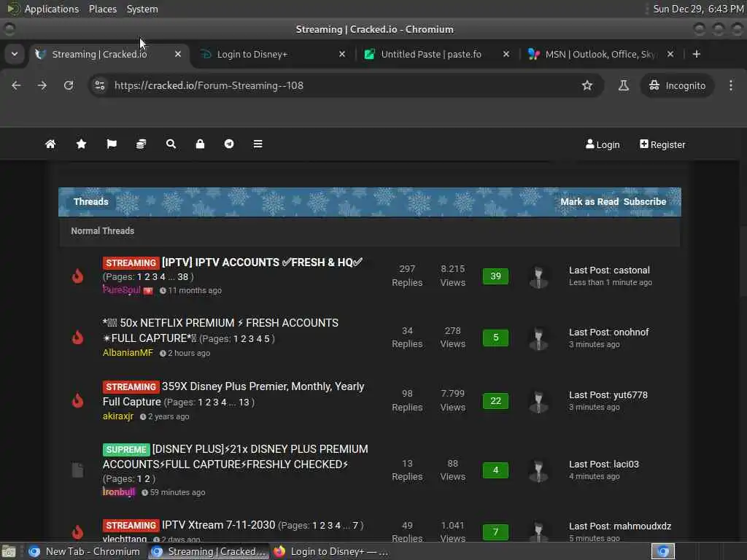Switch to the Login to Disney+ tab

[274, 54]
